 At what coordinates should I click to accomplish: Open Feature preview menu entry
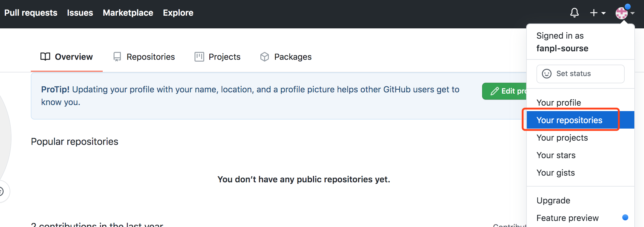567,218
